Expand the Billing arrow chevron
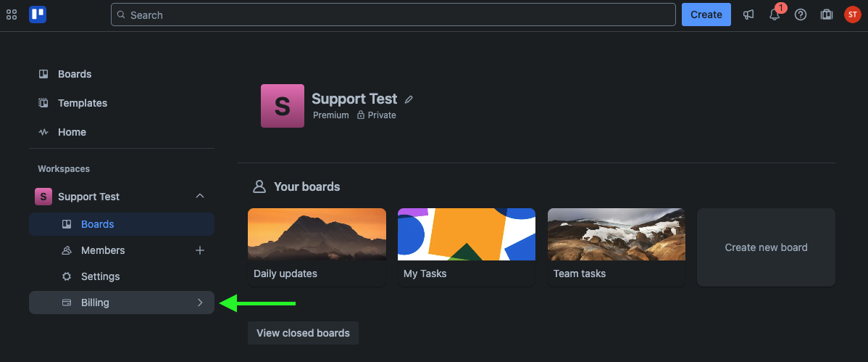Viewport: 868px width, 362px height. pyautogui.click(x=201, y=303)
